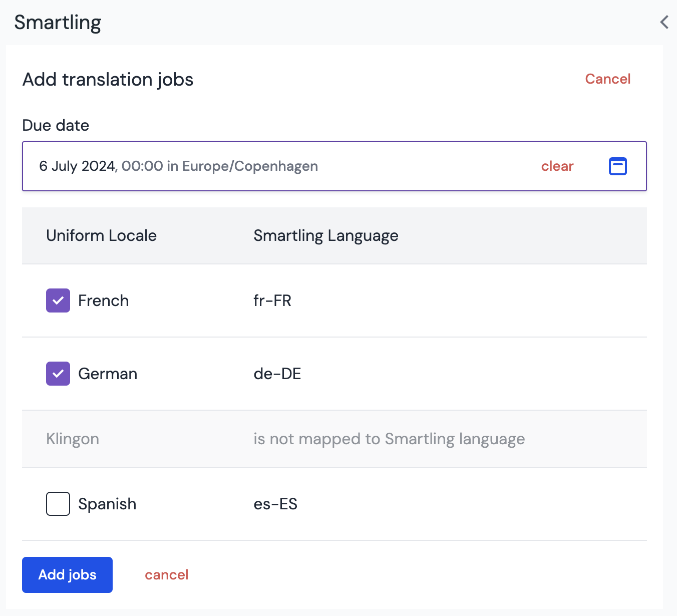Collapse the Smartling panel chevron
Screen dimensions: 677x616
click(x=664, y=22)
